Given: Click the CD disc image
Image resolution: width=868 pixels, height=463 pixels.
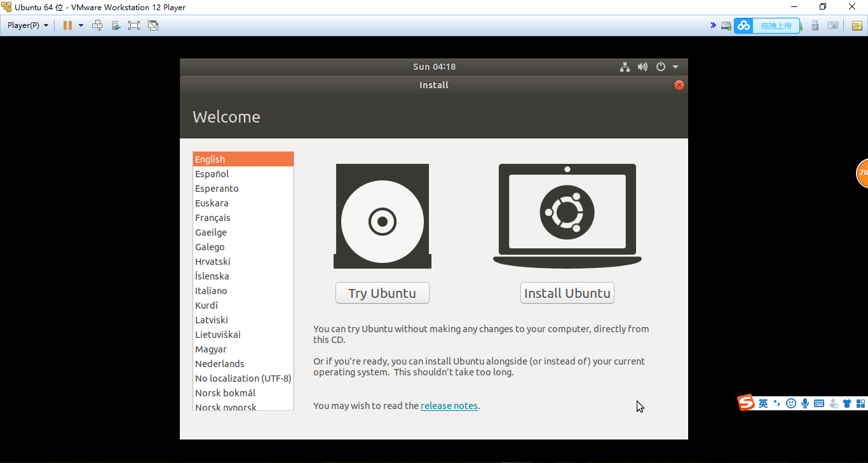Looking at the screenshot, I should [x=383, y=217].
